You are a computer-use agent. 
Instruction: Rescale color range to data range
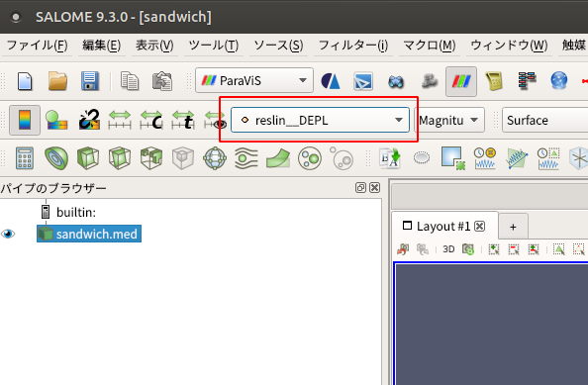pos(120,120)
